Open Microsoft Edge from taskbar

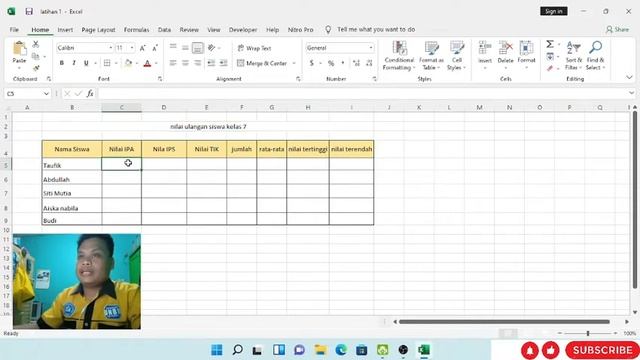click(341, 350)
